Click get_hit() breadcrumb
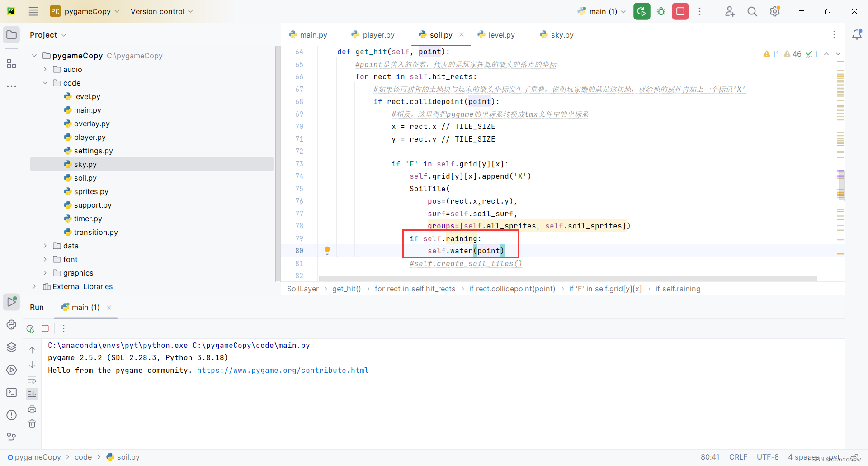Image resolution: width=868 pixels, height=466 pixels. click(x=347, y=289)
